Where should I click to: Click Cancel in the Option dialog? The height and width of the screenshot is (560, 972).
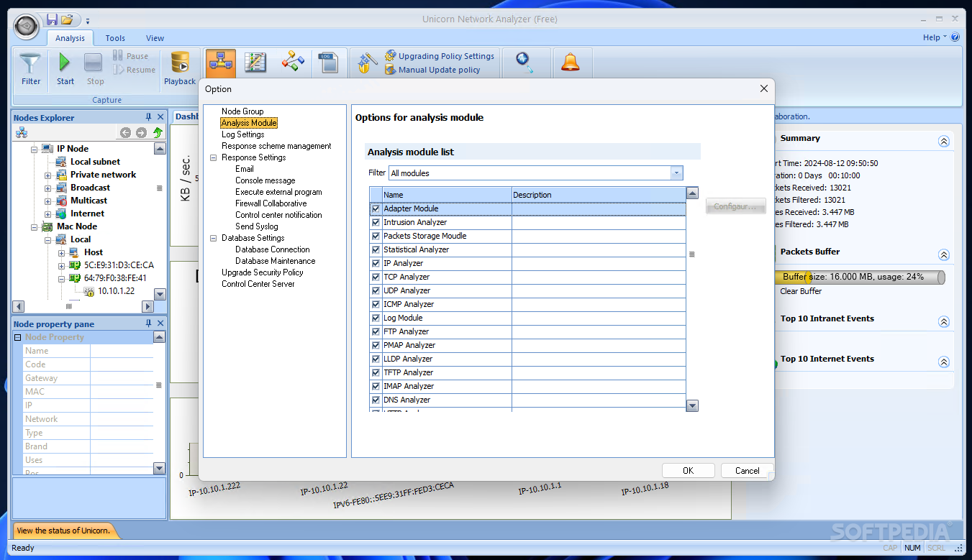coord(747,471)
